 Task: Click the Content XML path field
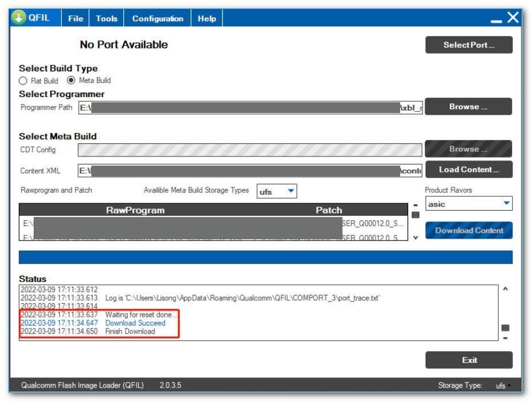point(250,170)
